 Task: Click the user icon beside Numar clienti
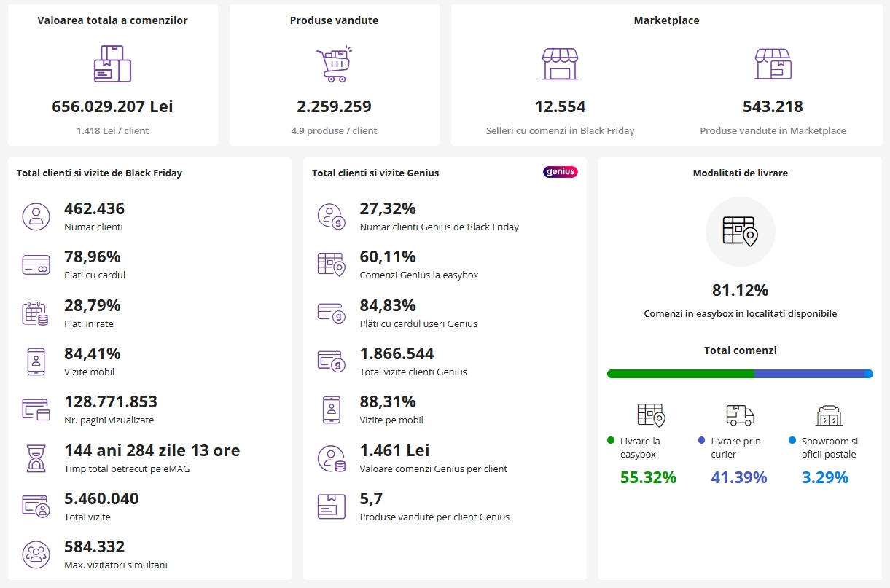point(36,216)
